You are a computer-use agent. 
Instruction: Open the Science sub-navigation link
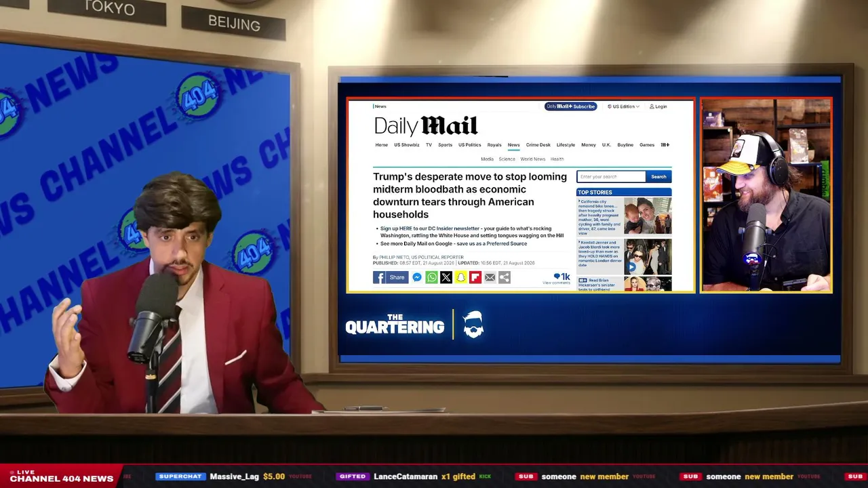coord(507,159)
